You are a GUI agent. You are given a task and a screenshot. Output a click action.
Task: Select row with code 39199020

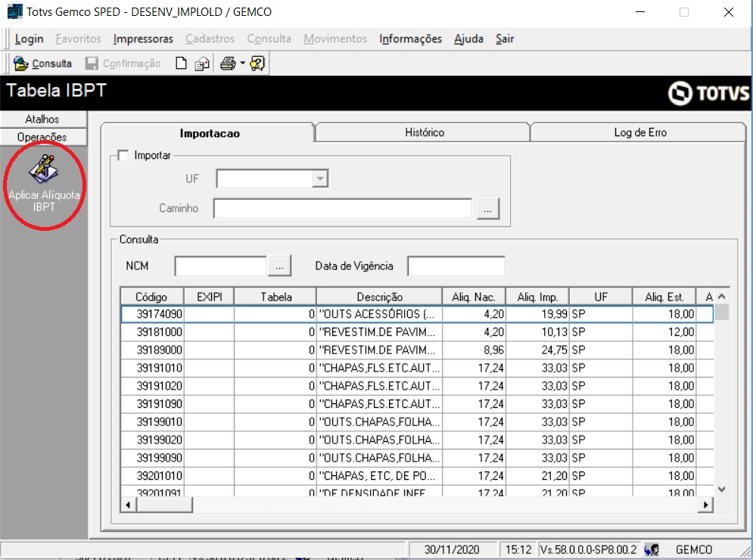coord(417,440)
